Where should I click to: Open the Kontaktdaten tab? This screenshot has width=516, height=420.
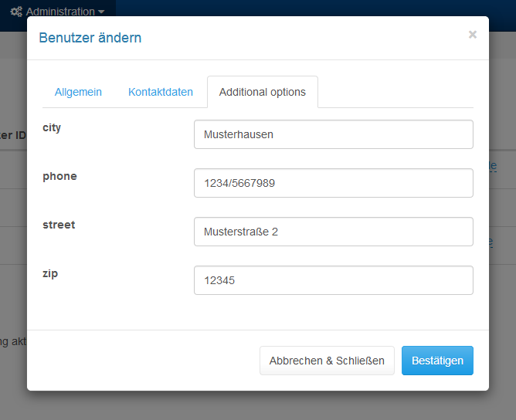(161, 92)
